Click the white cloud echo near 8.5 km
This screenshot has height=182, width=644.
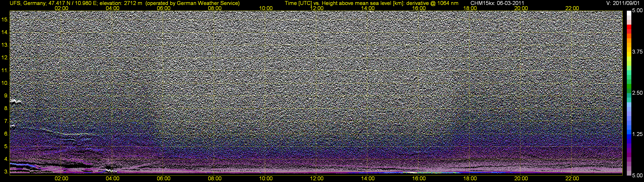click(15, 101)
